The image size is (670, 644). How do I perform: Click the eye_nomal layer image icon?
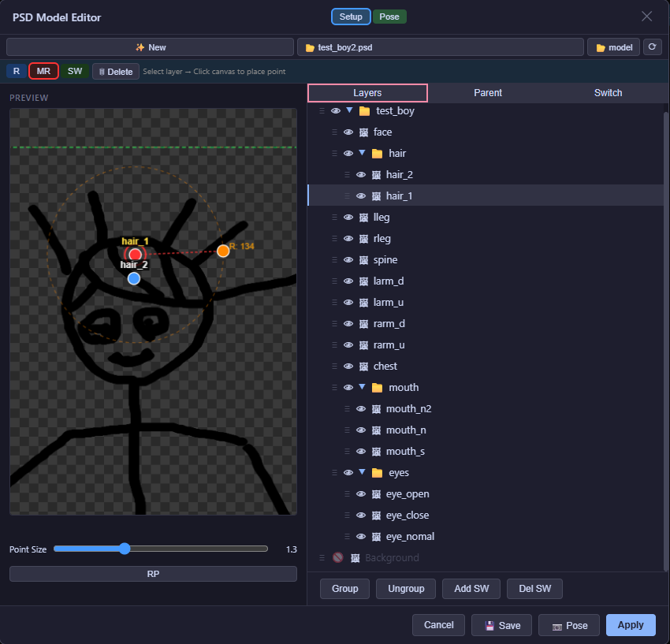point(377,537)
